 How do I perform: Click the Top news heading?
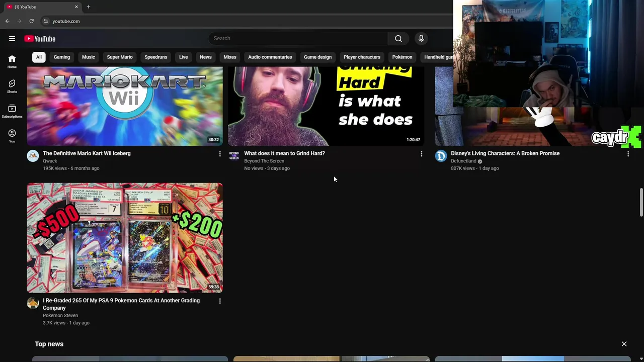pyautogui.click(x=49, y=344)
